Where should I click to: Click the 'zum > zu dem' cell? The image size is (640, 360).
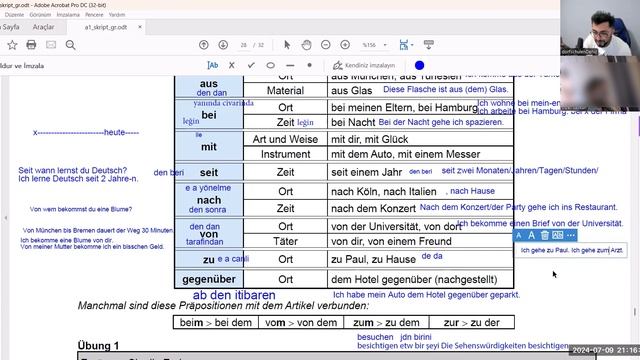386,322
